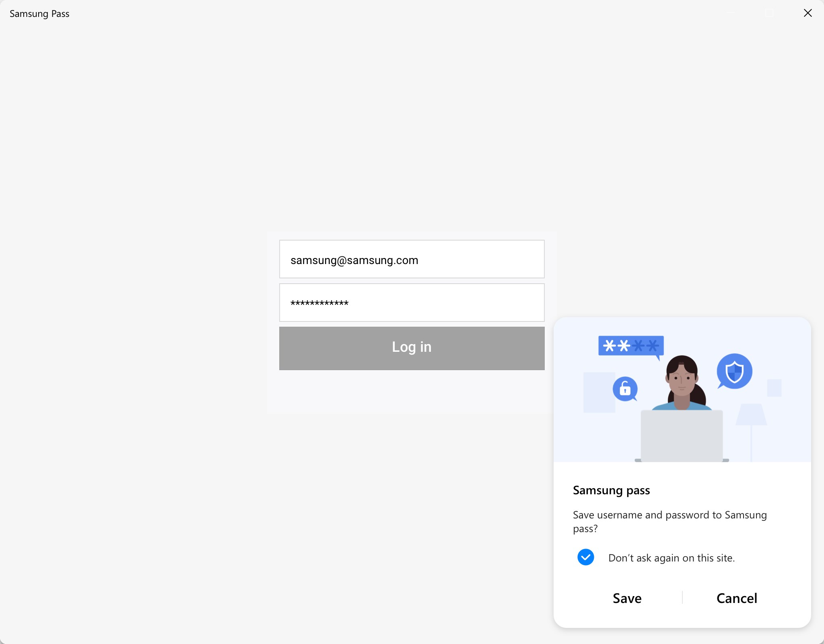824x644 pixels.
Task: Focus the samsung@samsung.com email field
Action: (x=412, y=260)
